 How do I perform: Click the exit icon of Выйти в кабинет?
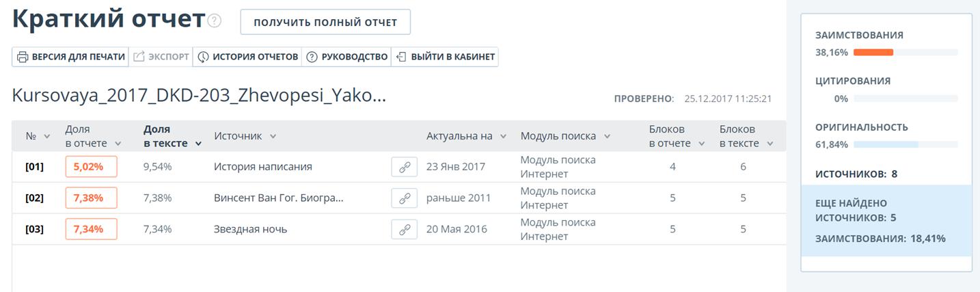pyautogui.click(x=401, y=57)
